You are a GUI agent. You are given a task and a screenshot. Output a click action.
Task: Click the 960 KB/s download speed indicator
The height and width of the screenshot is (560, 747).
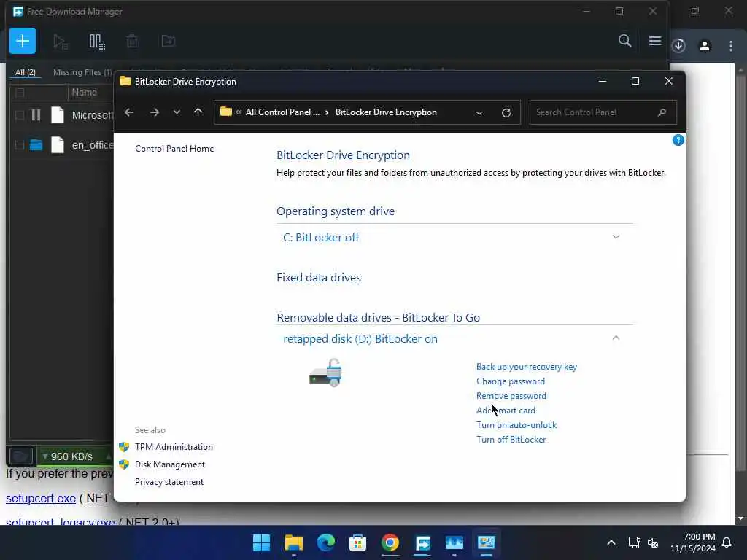[71, 456]
